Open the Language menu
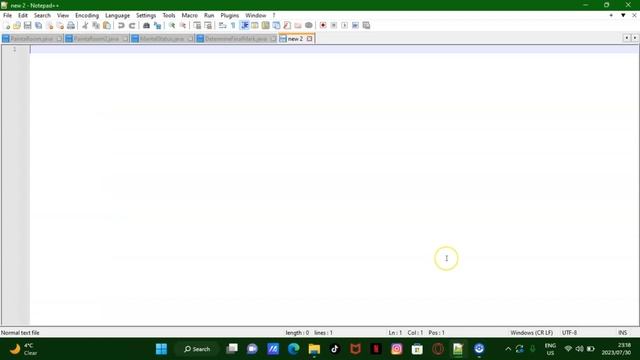640x360 pixels. (117, 15)
